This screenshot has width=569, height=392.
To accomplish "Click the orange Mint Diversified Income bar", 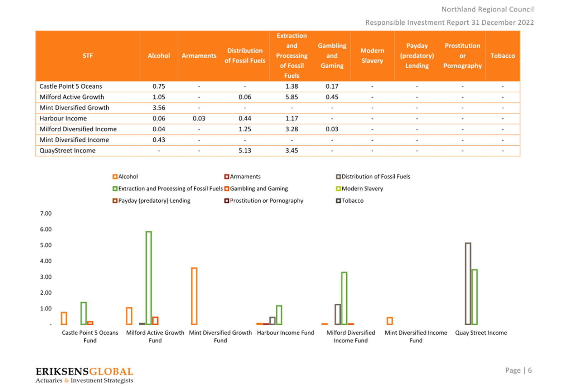I will point(390,321).
